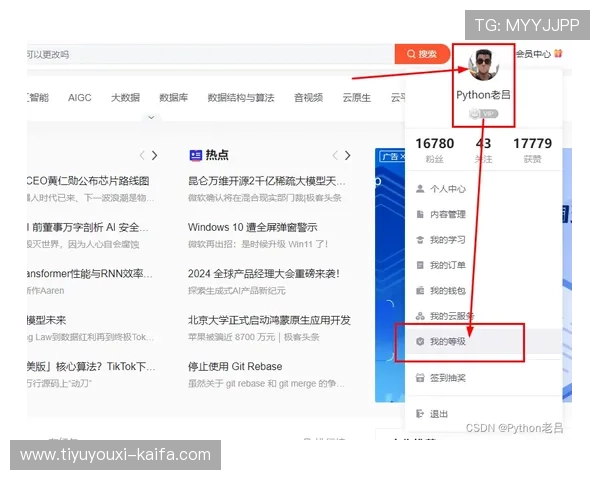Switch to the 数据库 category tab
600x480 pixels.
coord(174,98)
